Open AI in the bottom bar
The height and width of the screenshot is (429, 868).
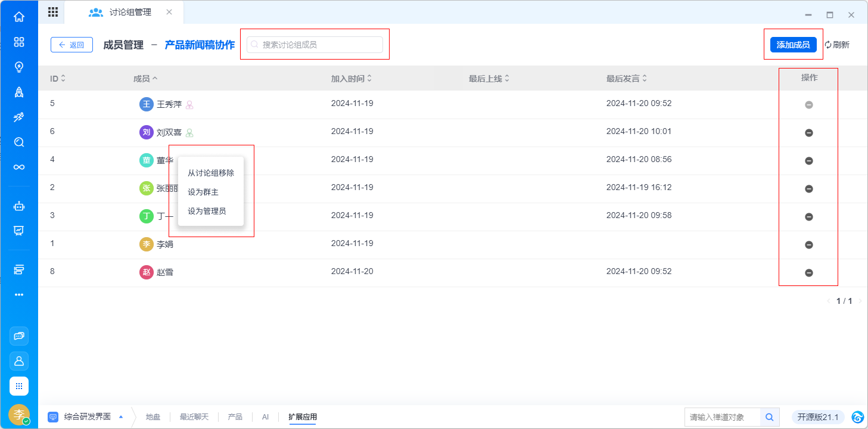pyautogui.click(x=266, y=417)
